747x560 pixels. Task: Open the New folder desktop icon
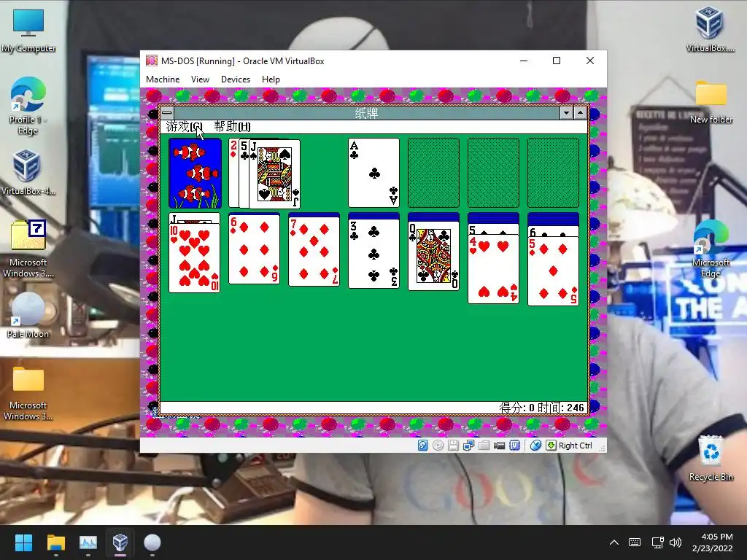click(x=711, y=102)
